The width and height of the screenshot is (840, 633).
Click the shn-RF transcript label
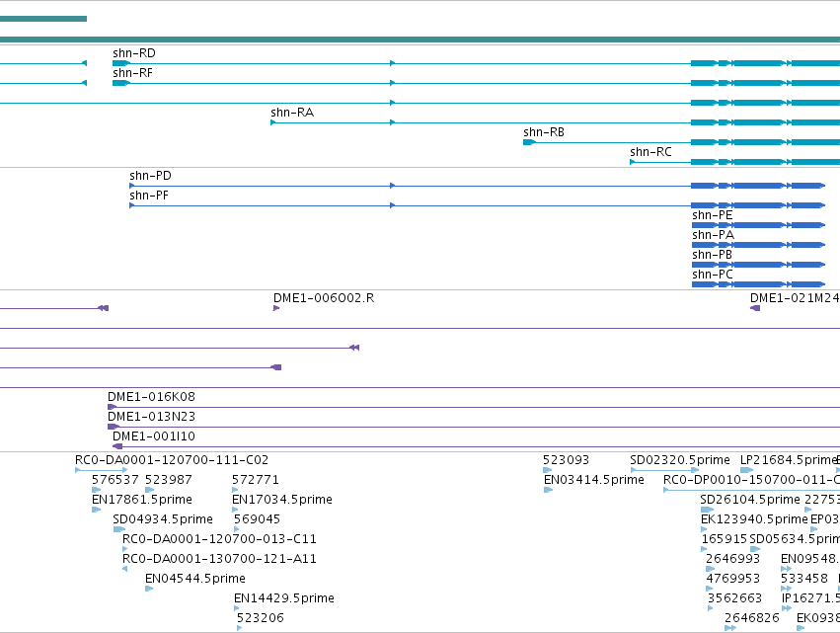click(x=132, y=73)
